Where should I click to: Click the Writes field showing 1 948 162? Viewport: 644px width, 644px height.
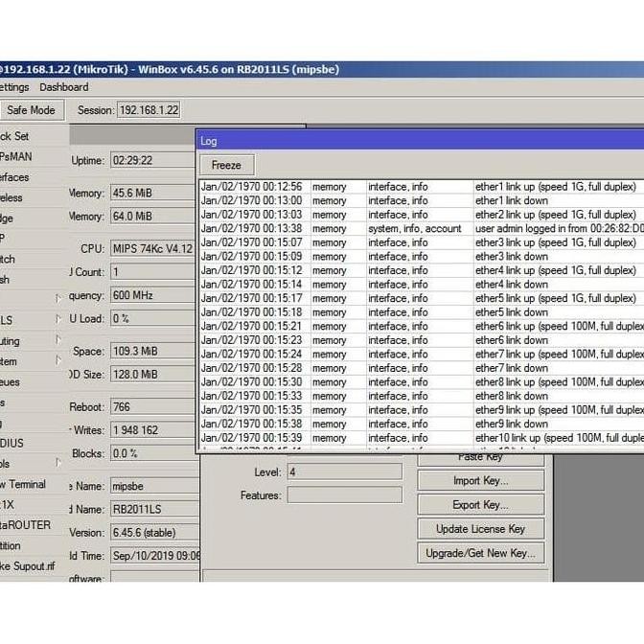(152, 430)
